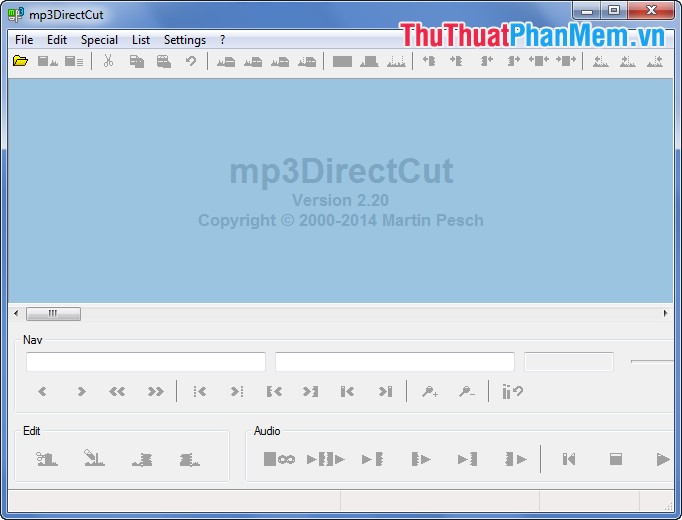The width and height of the screenshot is (682, 520).
Task: Click the Undo curved arrow in top toolbar
Action: click(191, 61)
